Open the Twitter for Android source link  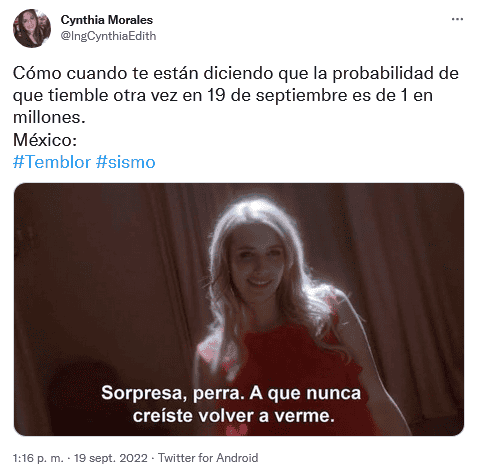click(x=208, y=458)
